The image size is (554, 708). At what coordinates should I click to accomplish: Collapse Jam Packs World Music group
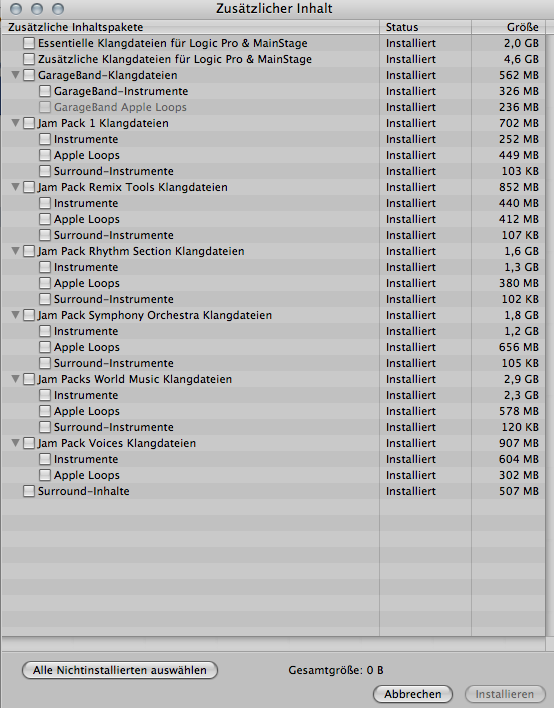point(15,379)
